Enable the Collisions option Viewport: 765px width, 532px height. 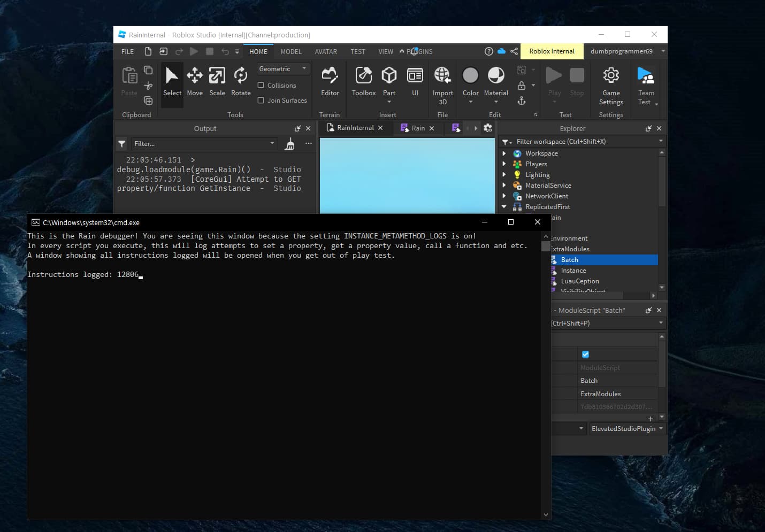[261, 85]
